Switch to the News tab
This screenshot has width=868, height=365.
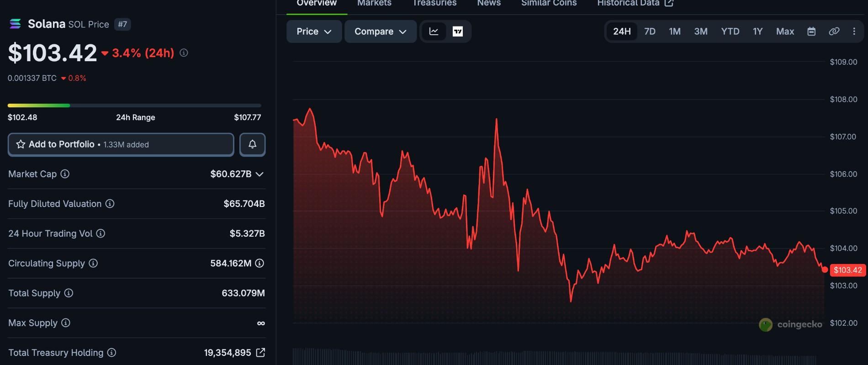[489, 4]
